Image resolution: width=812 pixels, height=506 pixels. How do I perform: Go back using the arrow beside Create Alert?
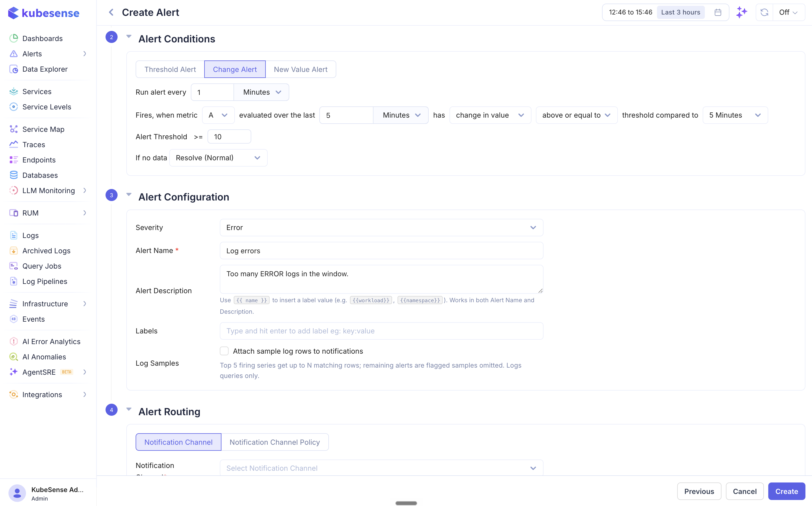[111, 12]
